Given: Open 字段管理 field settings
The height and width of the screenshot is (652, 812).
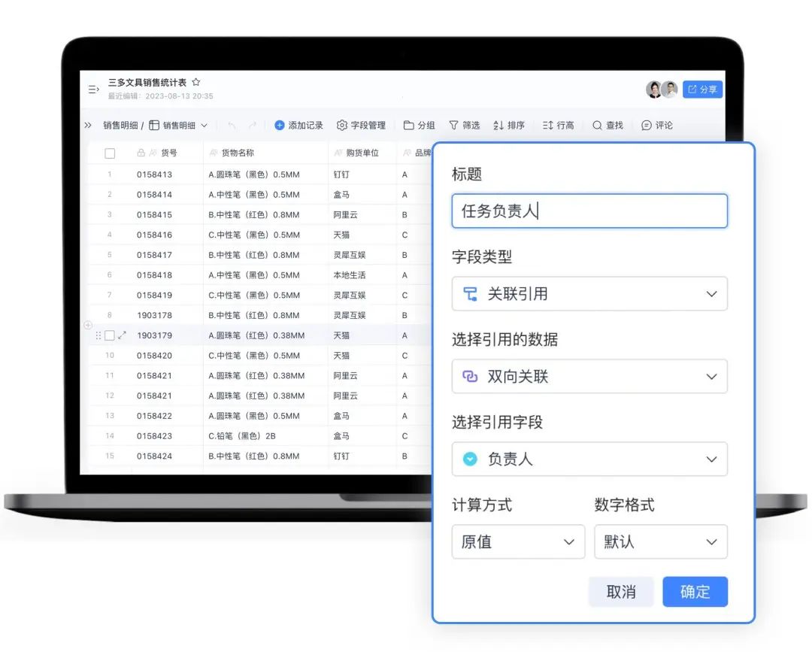Looking at the screenshot, I should coord(361,126).
